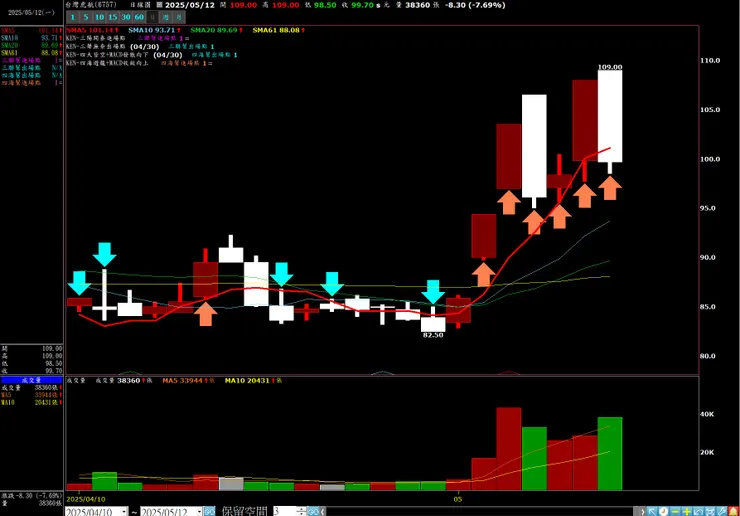Click the GO button after 保留空間 field
The image size is (740, 516).
(312, 511)
